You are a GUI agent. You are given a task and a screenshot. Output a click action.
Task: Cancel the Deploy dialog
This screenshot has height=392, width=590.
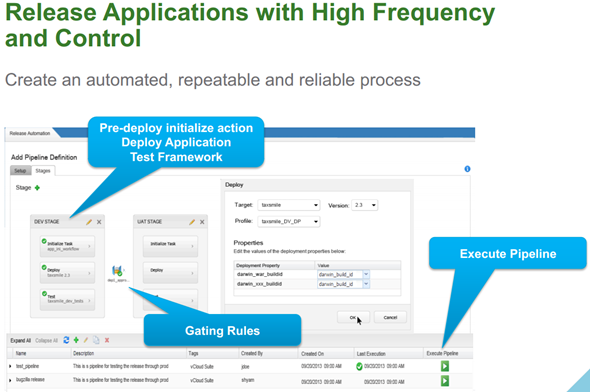tap(390, 318)
